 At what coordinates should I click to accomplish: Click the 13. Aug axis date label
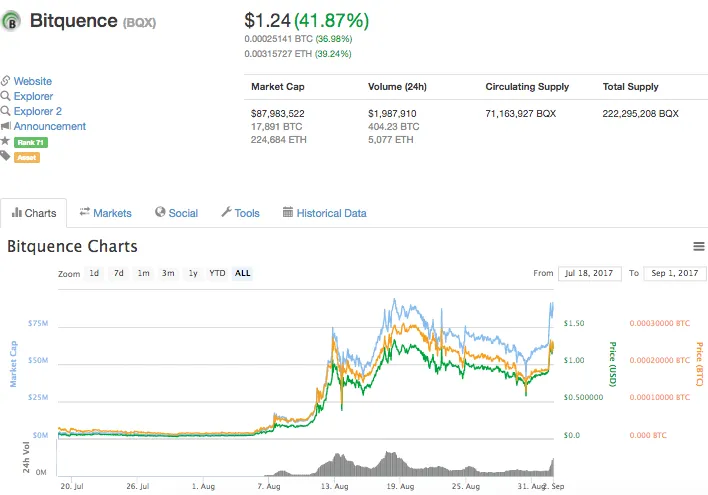335,486
